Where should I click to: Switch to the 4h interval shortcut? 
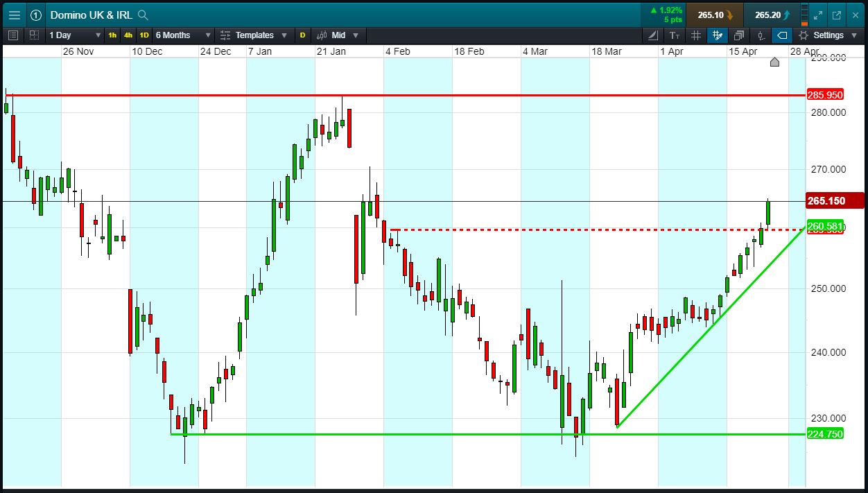(128, 35)
